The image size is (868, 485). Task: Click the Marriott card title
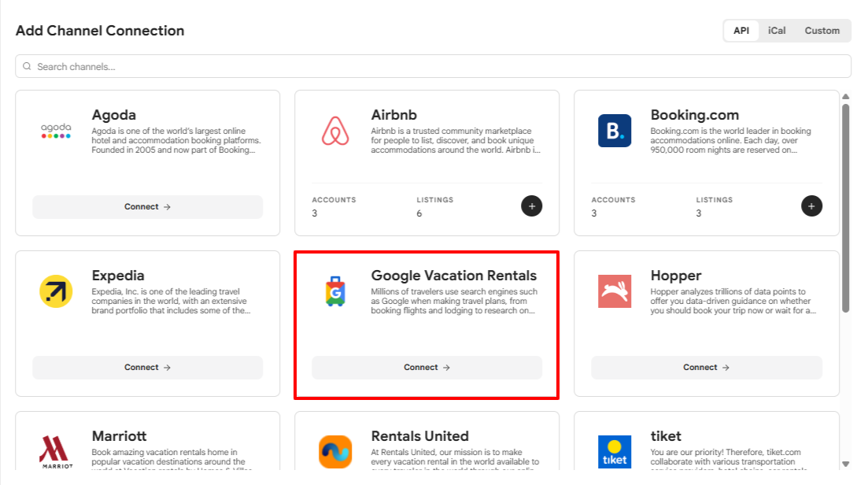[119, 435]
